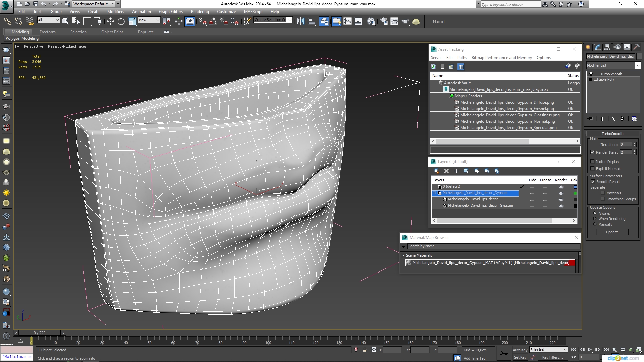
Task: Click the Update button
Action: pos(612,232)
